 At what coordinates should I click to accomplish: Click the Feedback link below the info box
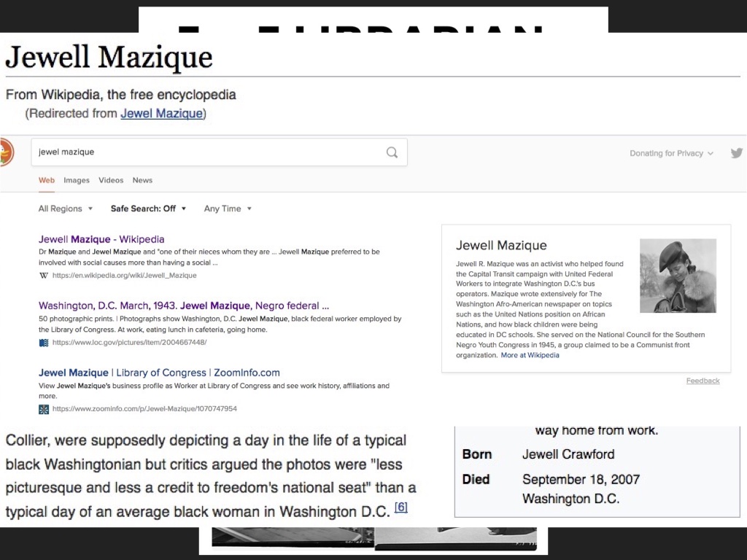(703, 381)
